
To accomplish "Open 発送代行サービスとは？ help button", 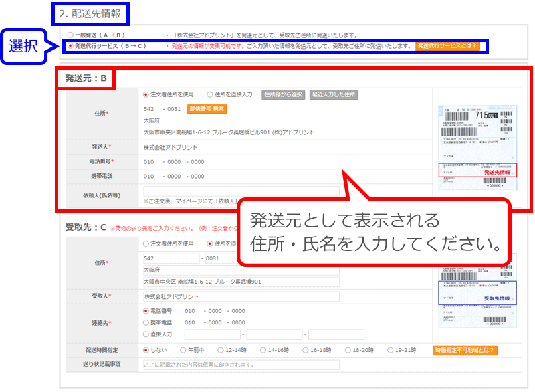I will pyautogui.click(x=447, y=45).
